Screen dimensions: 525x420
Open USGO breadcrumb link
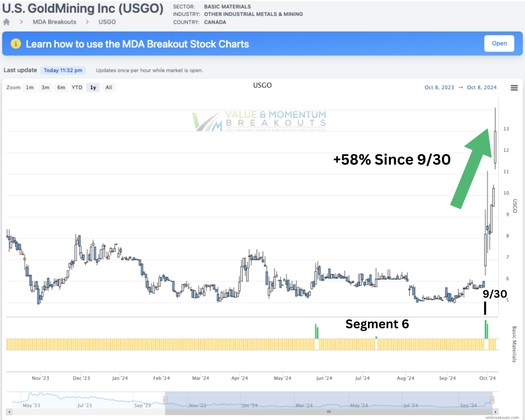(x=107, y=22)
